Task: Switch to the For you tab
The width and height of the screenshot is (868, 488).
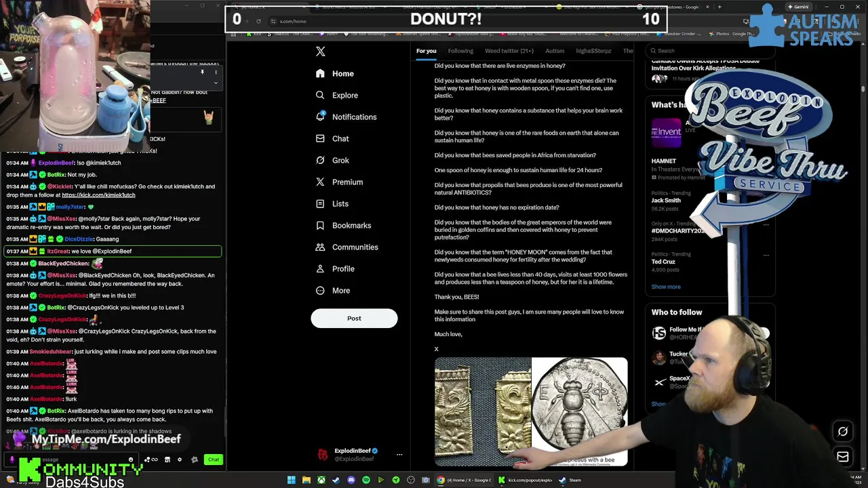Action: [x=426, y=51]
